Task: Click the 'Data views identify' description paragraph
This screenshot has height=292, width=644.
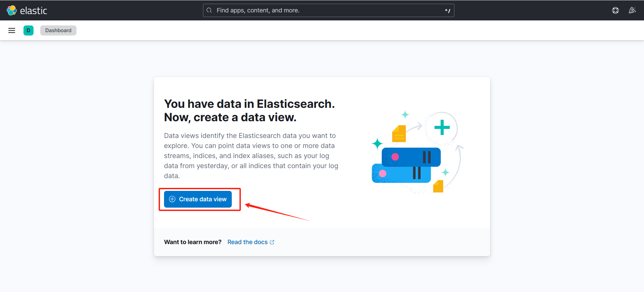Action: click(x=251, y=156)
